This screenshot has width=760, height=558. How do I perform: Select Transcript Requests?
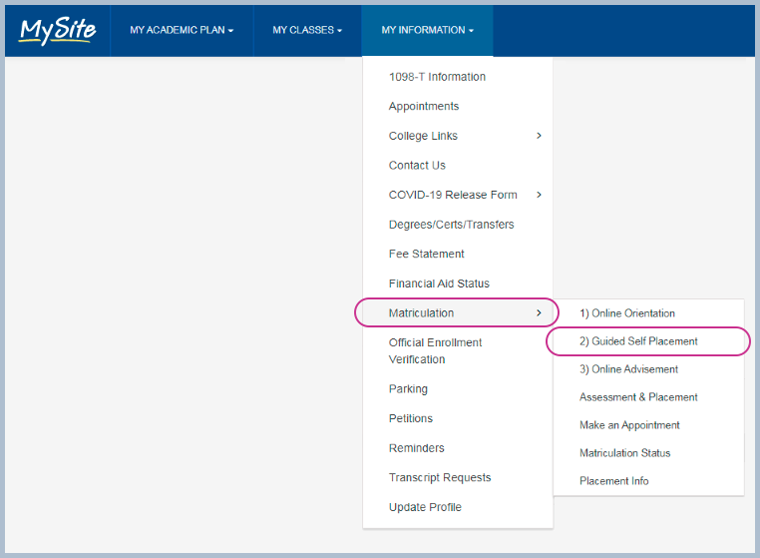click(440, 478)
